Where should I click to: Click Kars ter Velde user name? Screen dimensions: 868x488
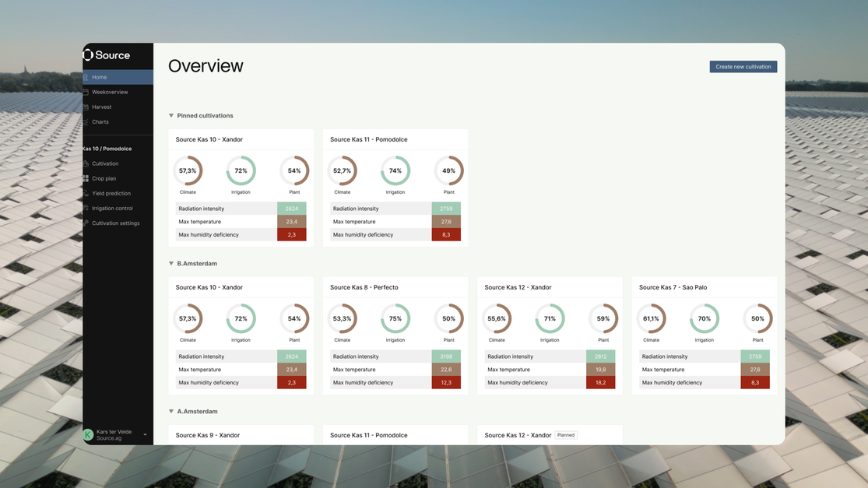(114, 431)
